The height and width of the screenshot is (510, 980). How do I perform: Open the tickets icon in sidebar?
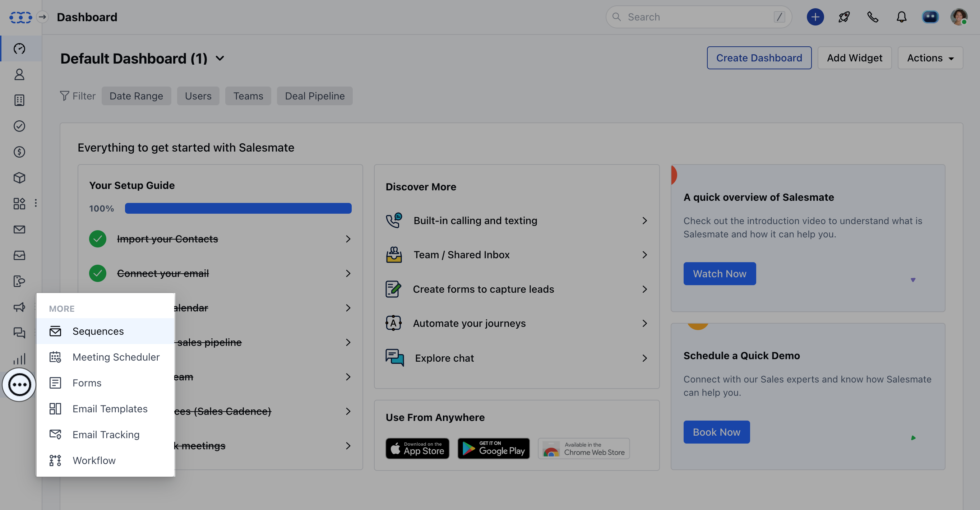(x=19, y=281)
